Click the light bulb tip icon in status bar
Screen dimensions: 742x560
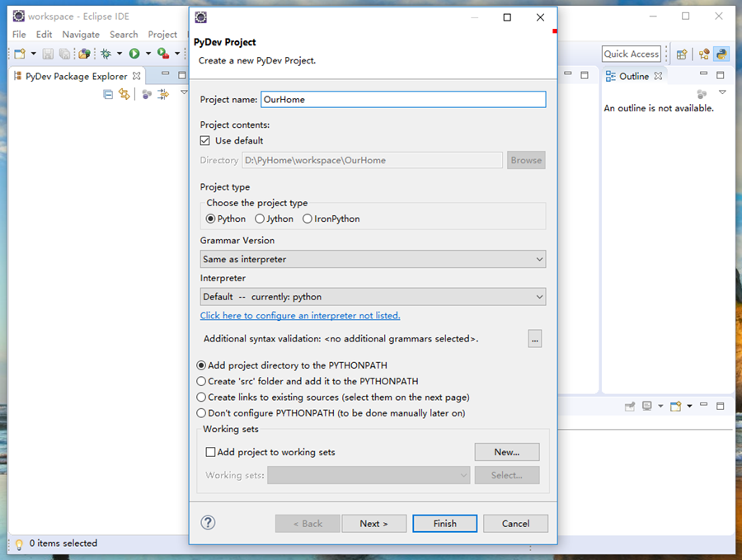click(x=19, y=544)
